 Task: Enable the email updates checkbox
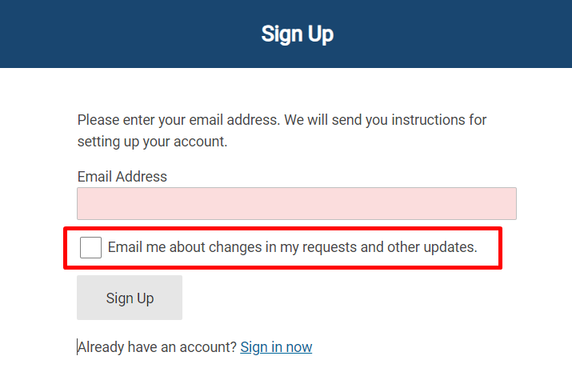(x=91, y=248)
